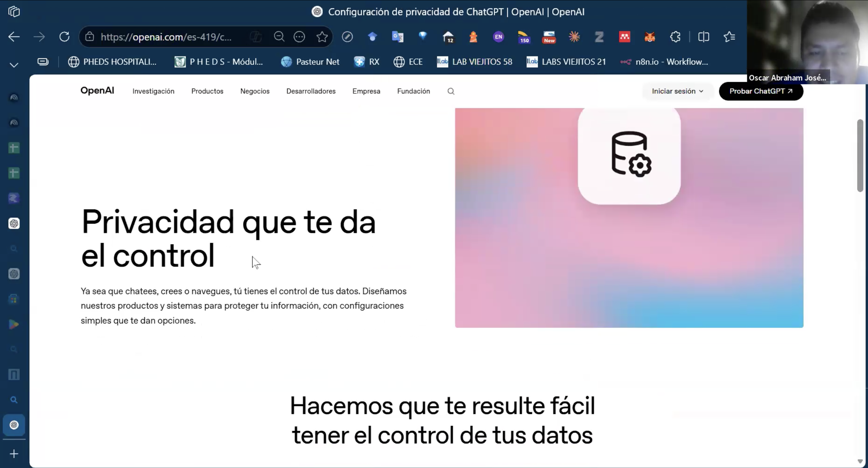
Task: Expand the chevron beside the favorites bar
Action: 14,65
